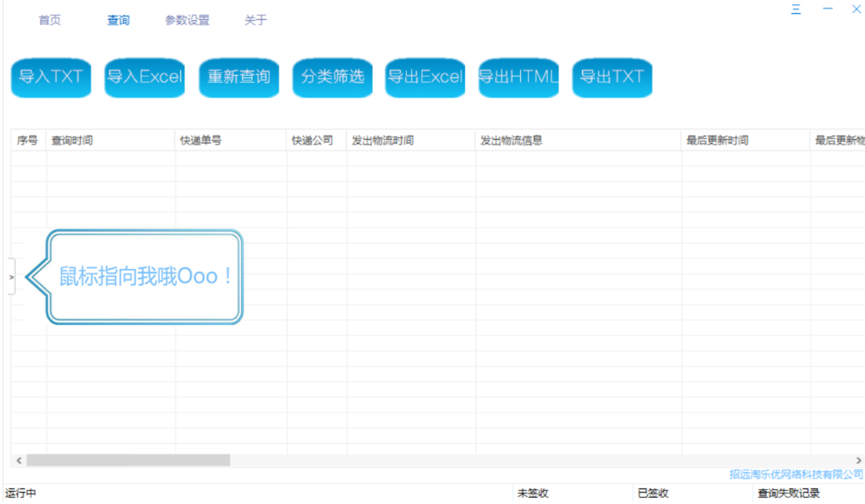
Task: Export results with 导出Excel
Action: click(x=425, y=77)
